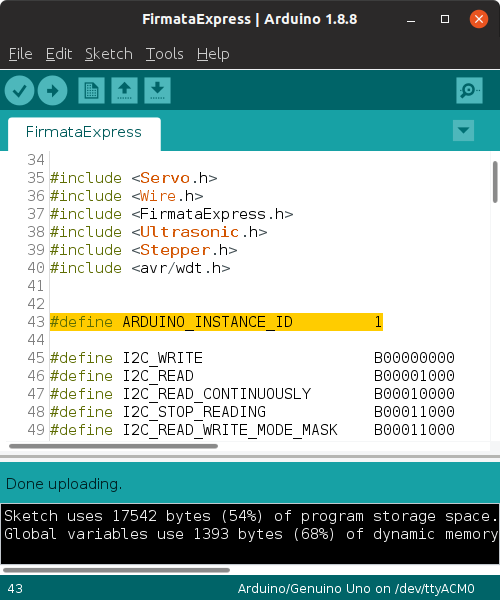Expand the tab options dropdown arrow
Viewport: 500px width, 600px height.
(x=463, y=130)
